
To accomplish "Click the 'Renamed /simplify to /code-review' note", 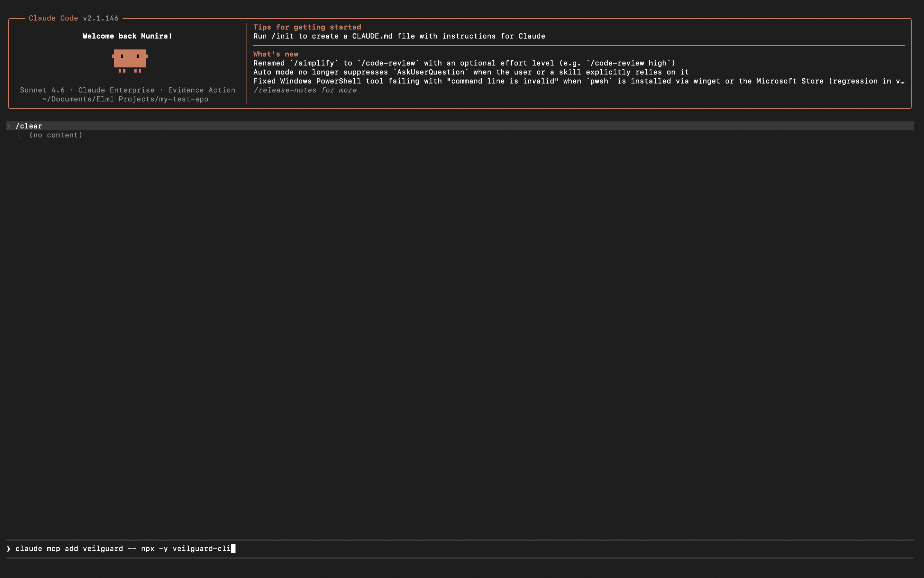I will tap(464, 63).
